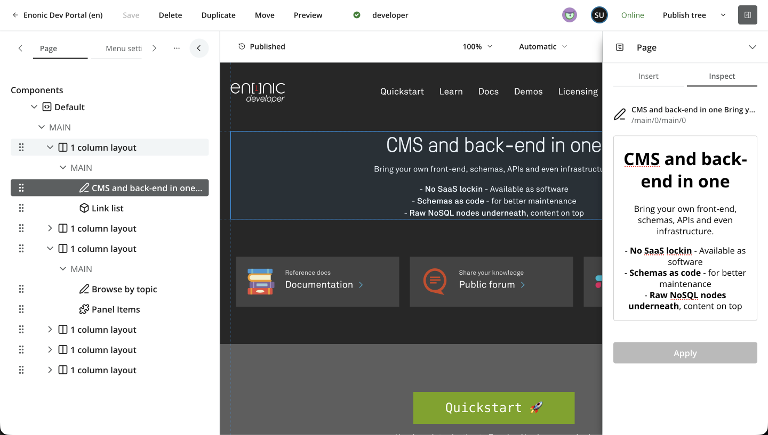This screenshot has width=768, height=435.
Task: Click the green check status icon
Action: 357,15
